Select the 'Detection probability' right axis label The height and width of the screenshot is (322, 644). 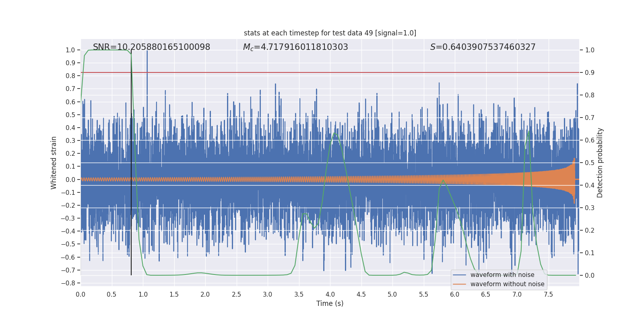click(x=600, y=163)
